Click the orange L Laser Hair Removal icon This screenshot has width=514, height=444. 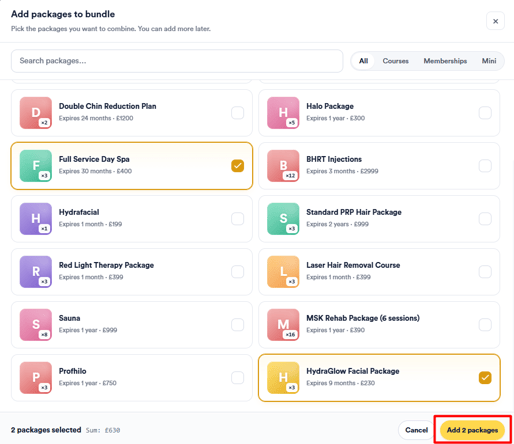tap(283, 272)
